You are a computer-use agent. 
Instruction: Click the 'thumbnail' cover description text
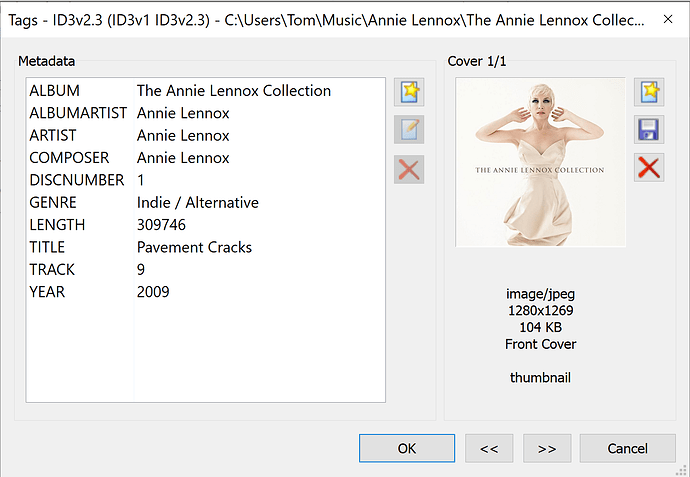tap(540, 378)
